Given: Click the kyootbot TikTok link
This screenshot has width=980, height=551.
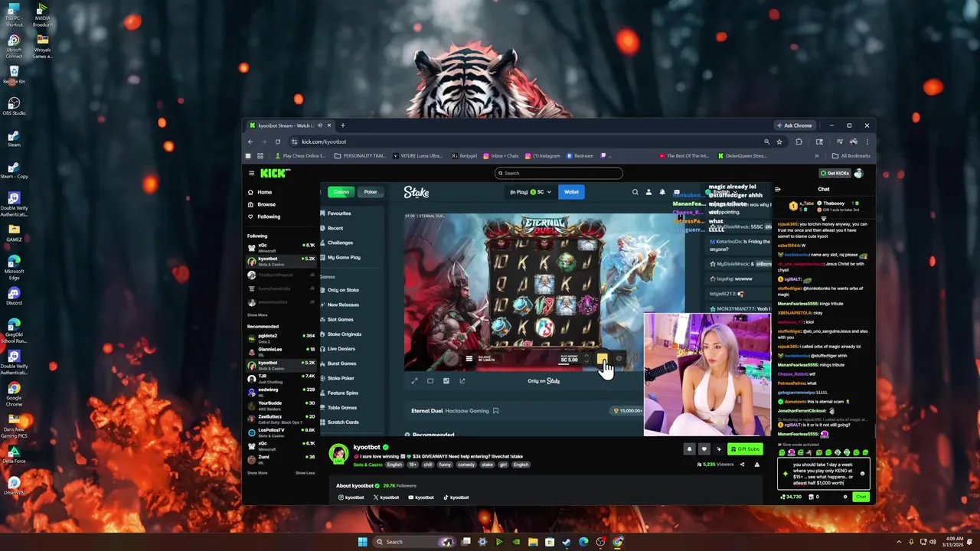Looking at the screenshot, I should 456,497.
